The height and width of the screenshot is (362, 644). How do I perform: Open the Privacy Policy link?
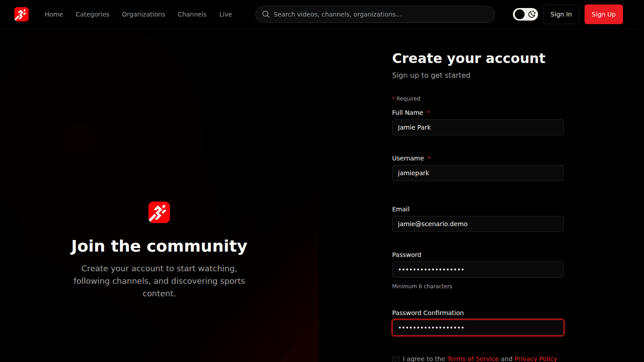click(x=536, y=359)
